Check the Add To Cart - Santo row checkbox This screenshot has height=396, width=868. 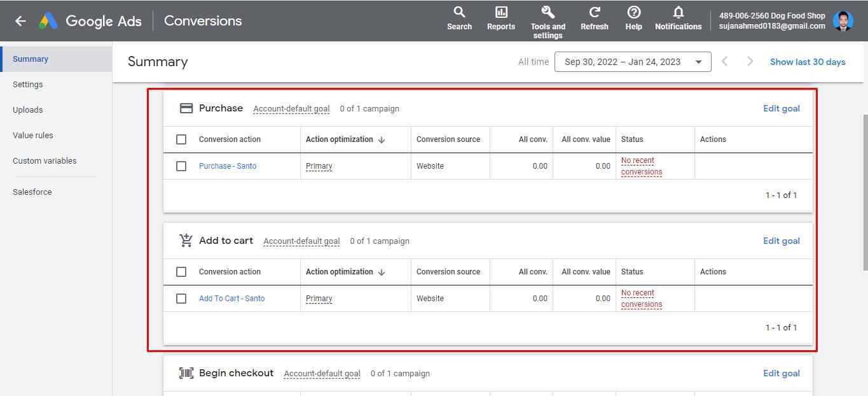pyautogui.click(x=181, y=299)
